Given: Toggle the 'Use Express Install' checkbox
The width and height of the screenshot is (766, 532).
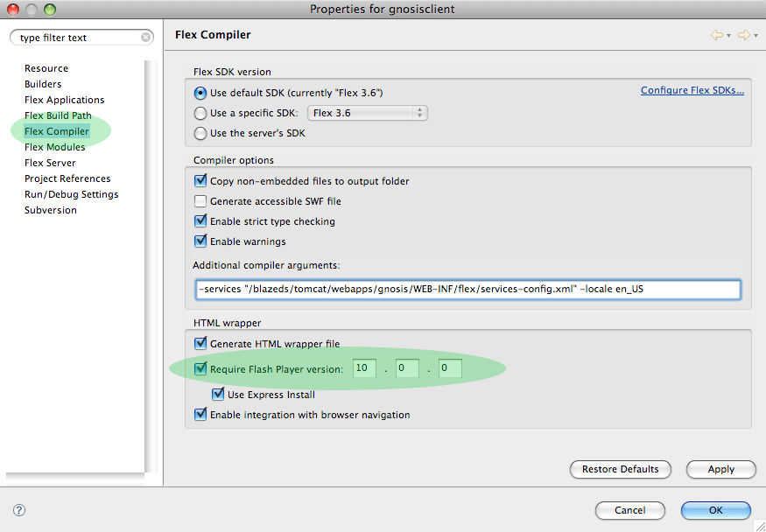Looking at the screenshot, I should click(219, 395).
